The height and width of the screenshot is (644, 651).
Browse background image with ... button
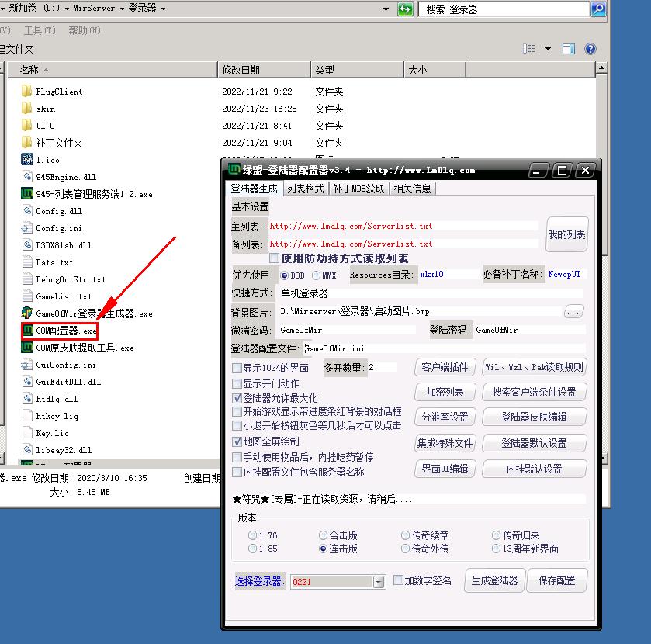[573, 311]
